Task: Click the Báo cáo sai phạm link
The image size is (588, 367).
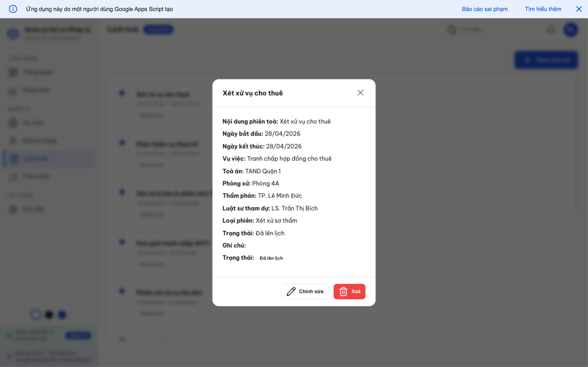Action: point(484,9)
